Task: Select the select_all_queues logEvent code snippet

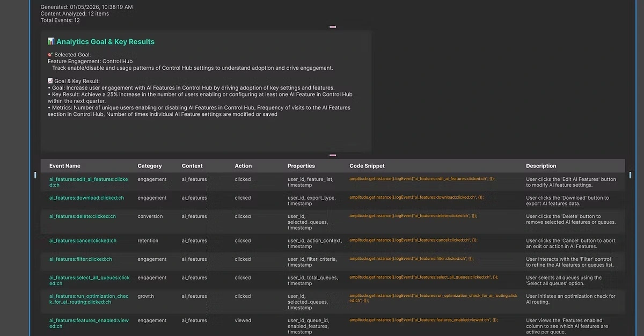Action: click(x=423, y=277)
